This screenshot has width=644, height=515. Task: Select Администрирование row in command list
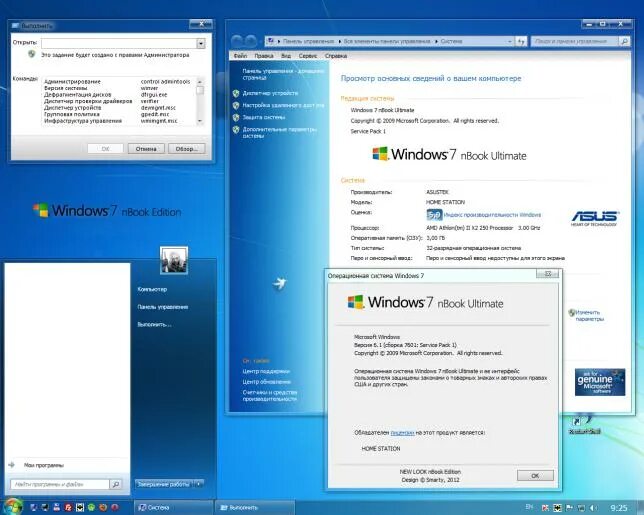point(119,82)
